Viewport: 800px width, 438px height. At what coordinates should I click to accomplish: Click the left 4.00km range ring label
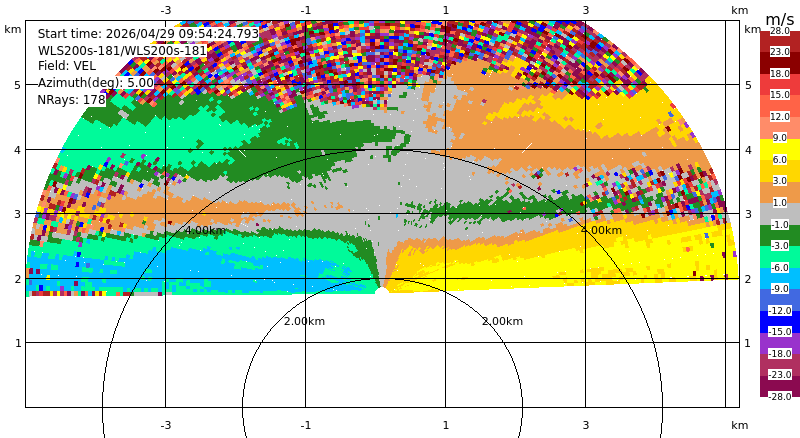click(x=205, y=230)
